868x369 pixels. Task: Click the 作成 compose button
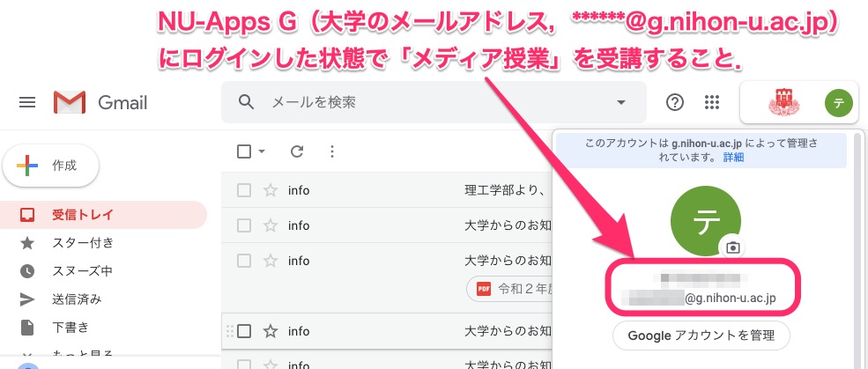click(x=51, y=166)
